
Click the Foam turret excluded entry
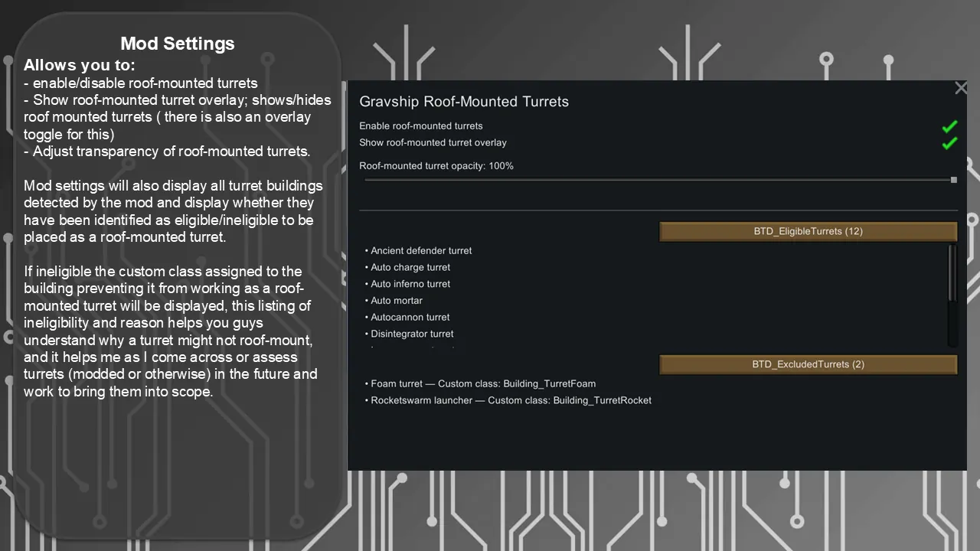482,384
